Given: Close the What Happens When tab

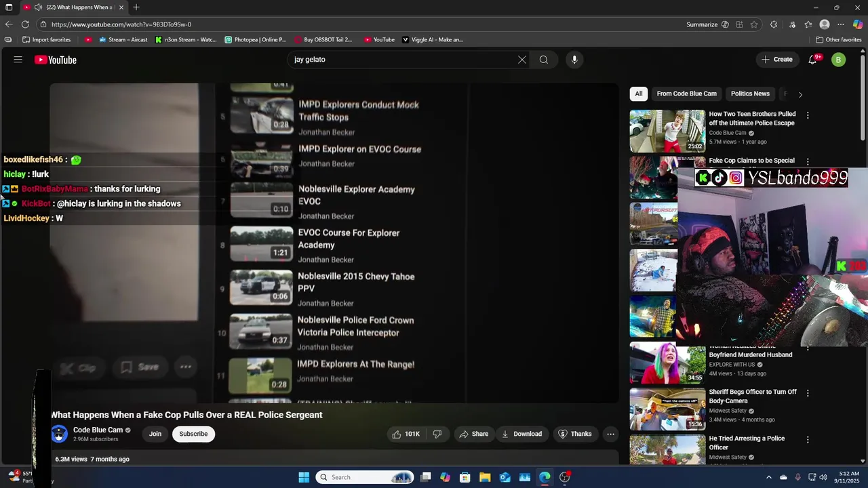Looking at the screenshot, I should (x=121, y=7).
